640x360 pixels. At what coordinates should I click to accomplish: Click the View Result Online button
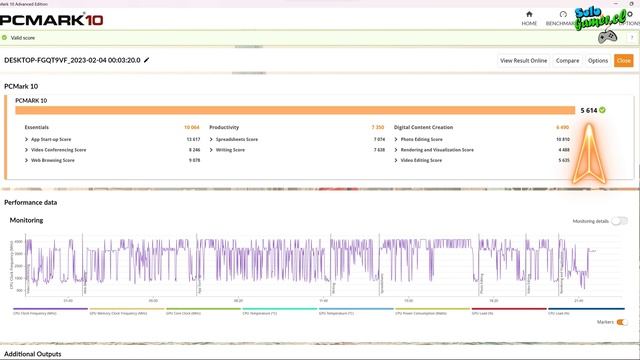point(524,60)
